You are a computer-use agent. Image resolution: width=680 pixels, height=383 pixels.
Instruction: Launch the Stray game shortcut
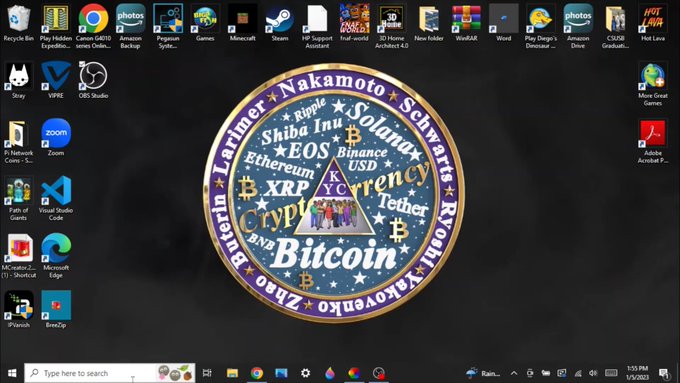point(18,80)
